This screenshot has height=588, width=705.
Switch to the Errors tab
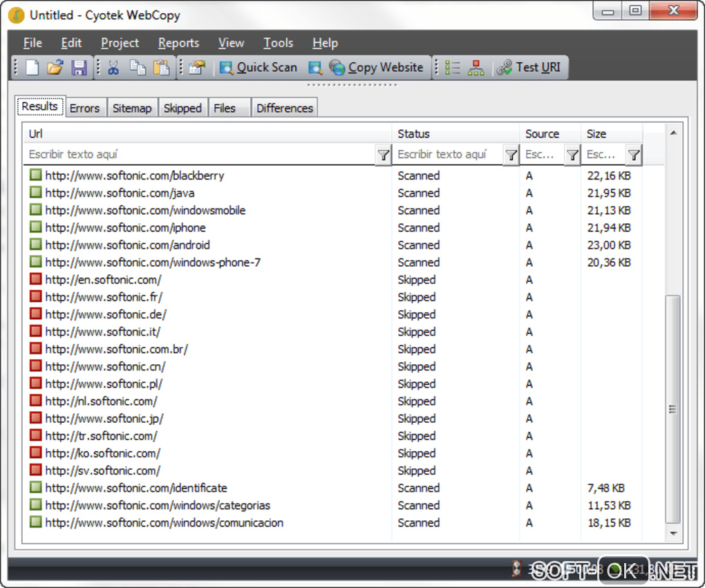coord(84,108)
